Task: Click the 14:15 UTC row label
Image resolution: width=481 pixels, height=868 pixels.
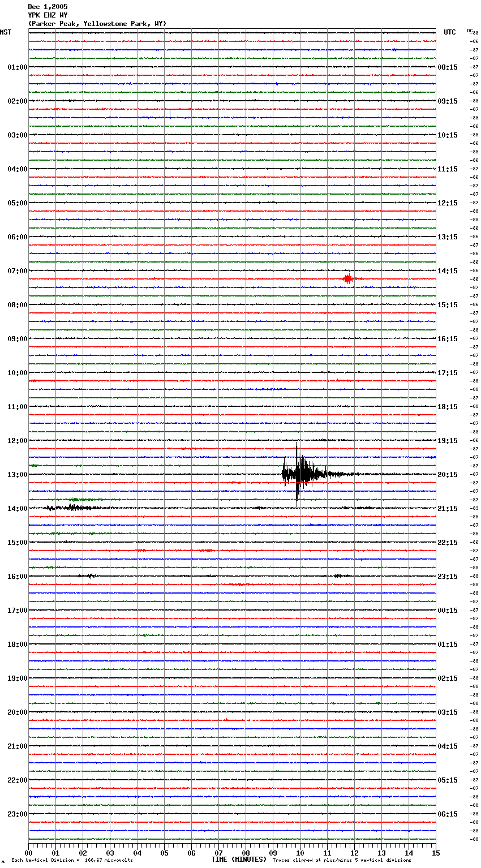Action: (448, 271)
